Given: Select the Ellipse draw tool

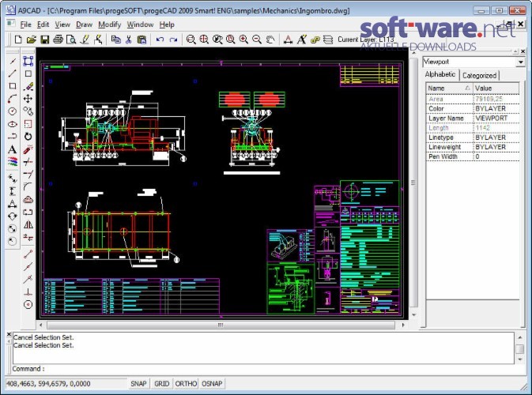Looking at the screenshot, I should click(12, 124).
